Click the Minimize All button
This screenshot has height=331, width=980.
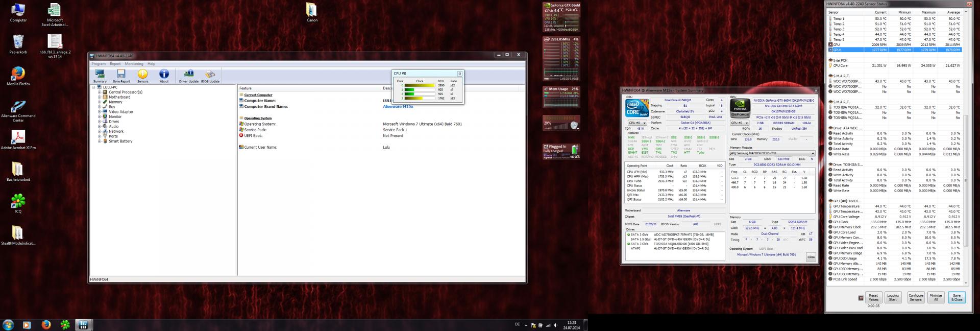tap(936, 297)
